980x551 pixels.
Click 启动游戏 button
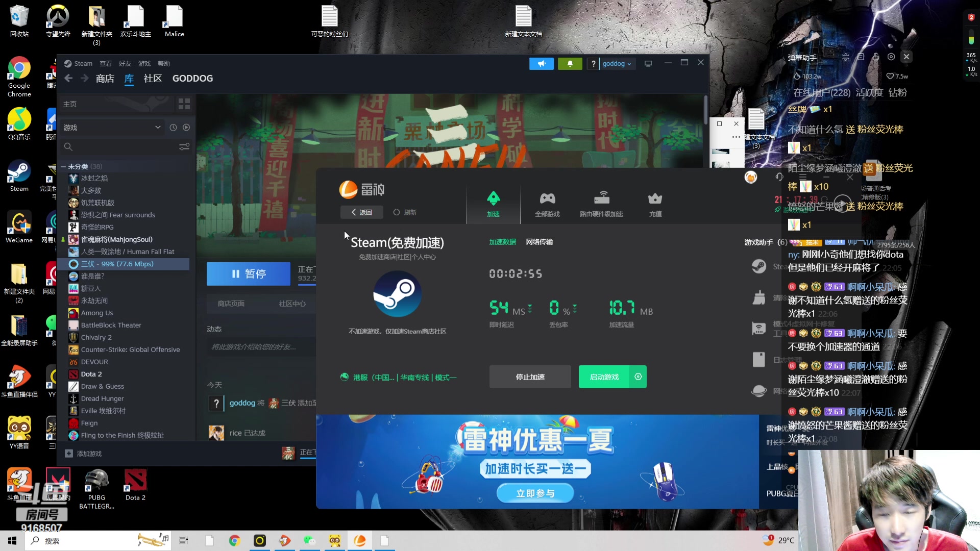click(604, 377)
